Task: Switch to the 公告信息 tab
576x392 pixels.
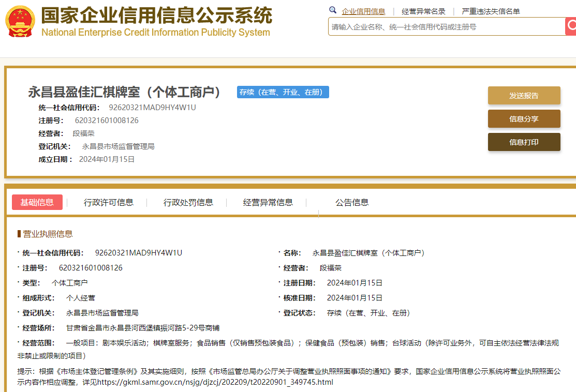Action: [x=351, y=202]
